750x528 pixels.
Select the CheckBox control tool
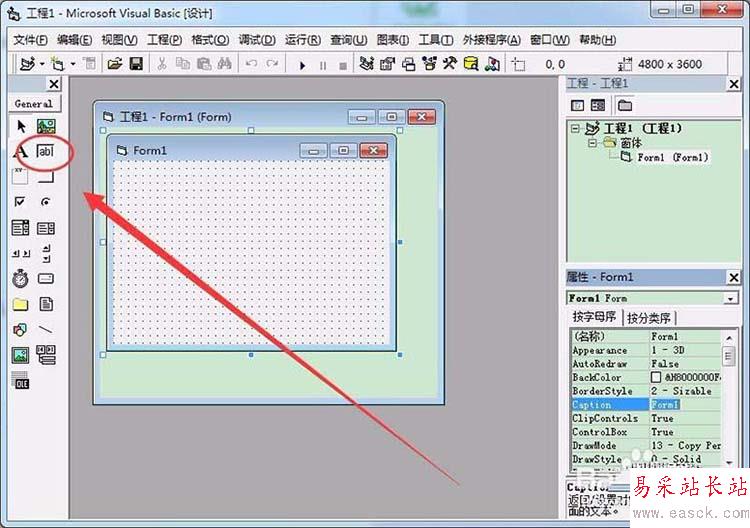20,201
